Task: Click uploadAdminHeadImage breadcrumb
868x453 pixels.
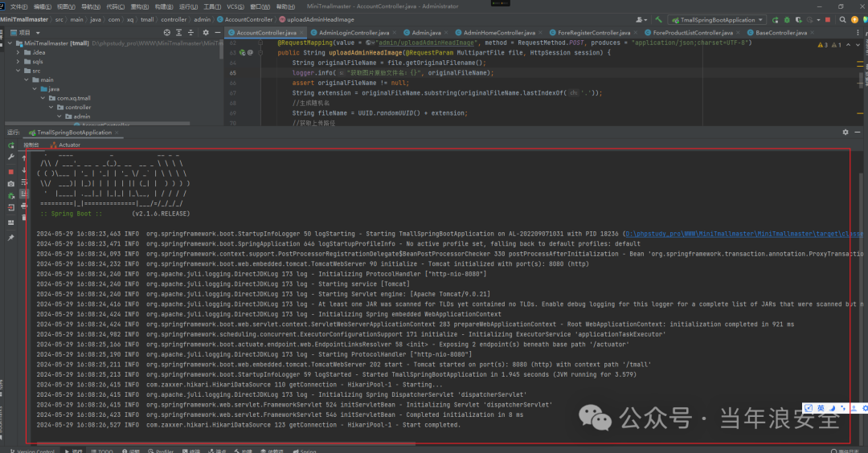Action: [317, 19]
